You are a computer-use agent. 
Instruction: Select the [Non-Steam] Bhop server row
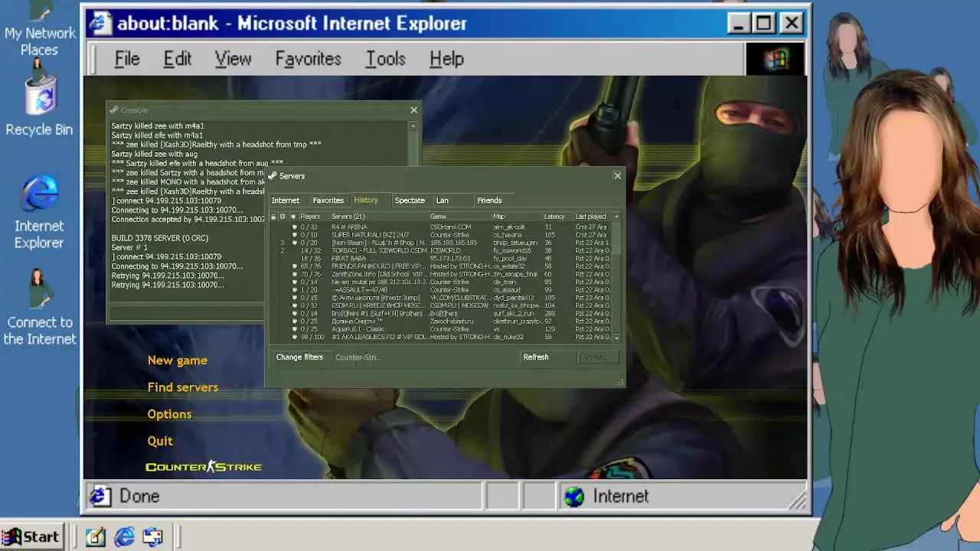click(x=441, y=243)
